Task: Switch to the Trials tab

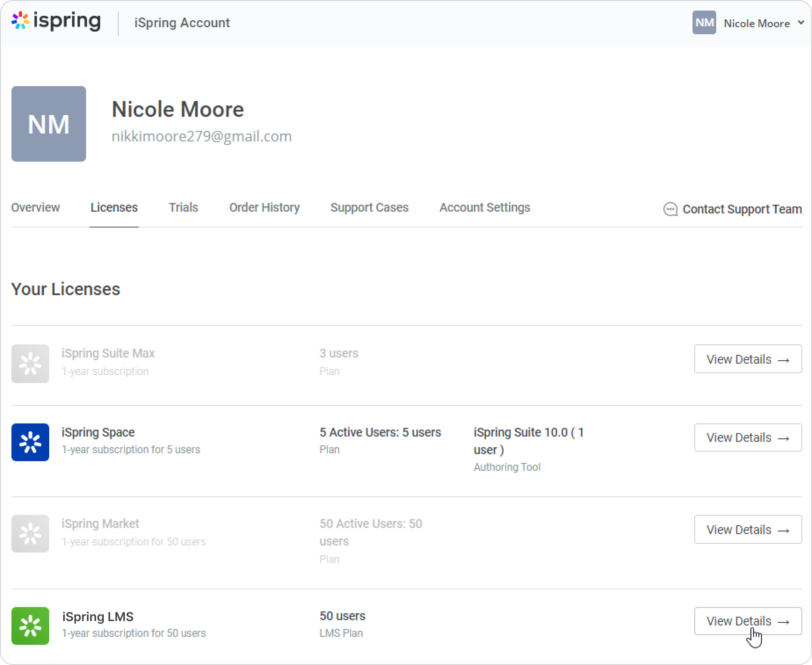Action: coord(183,207)
